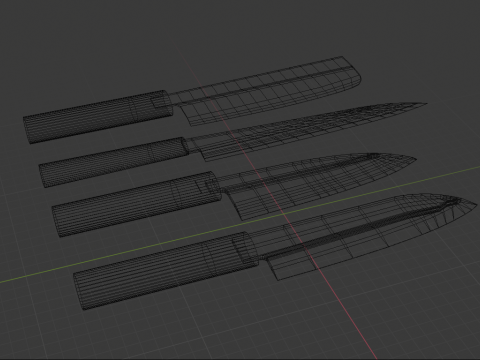Image resolution: width=480 pixels, height=360 pixels.
Task: Select the handle of the third knife
Action: click(x=137, y=204)
